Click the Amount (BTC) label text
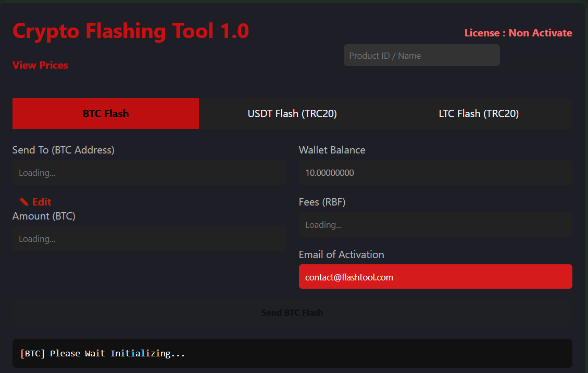 (x=44, y=216)
